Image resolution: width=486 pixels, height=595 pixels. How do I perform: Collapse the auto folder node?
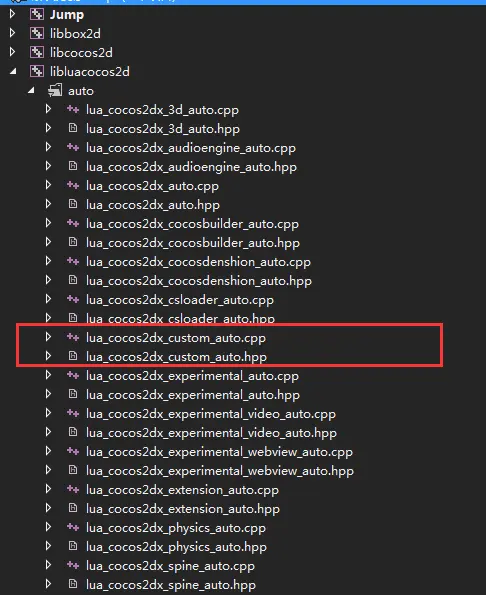[31, 90]
